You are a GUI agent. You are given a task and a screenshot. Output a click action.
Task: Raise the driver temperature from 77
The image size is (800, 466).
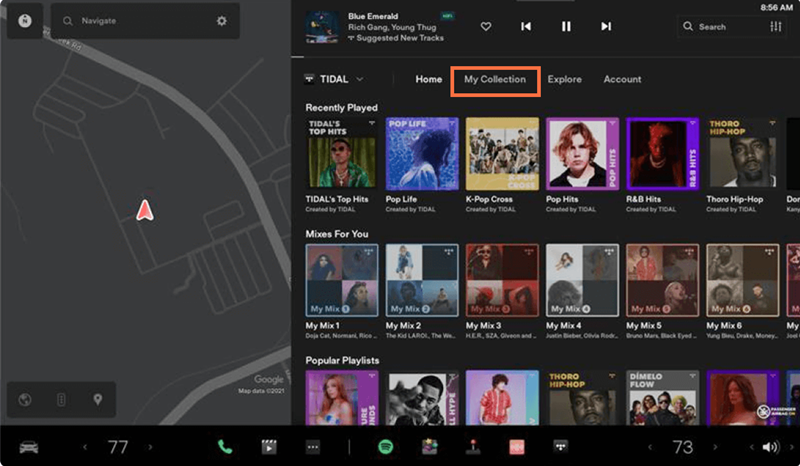tap(150, 447)
